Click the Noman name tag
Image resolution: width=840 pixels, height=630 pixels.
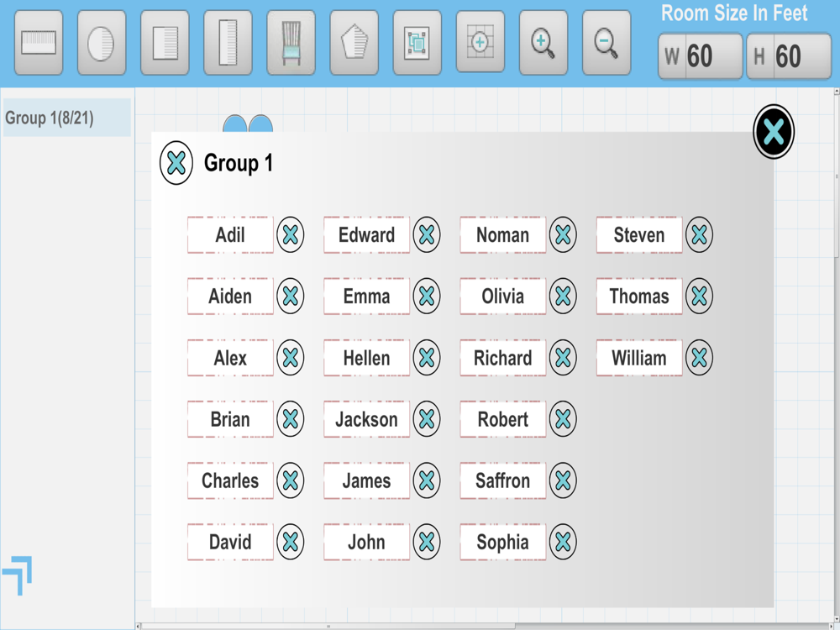pos(503,234)
